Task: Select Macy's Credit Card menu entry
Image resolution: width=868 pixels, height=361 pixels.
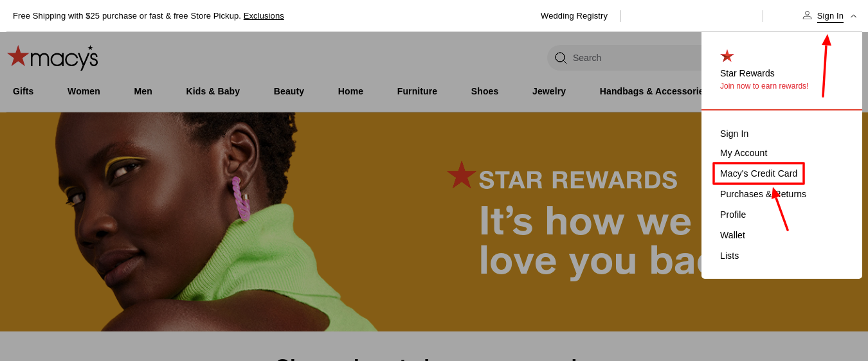Action: pyautogui.click(x=759, y=173)
